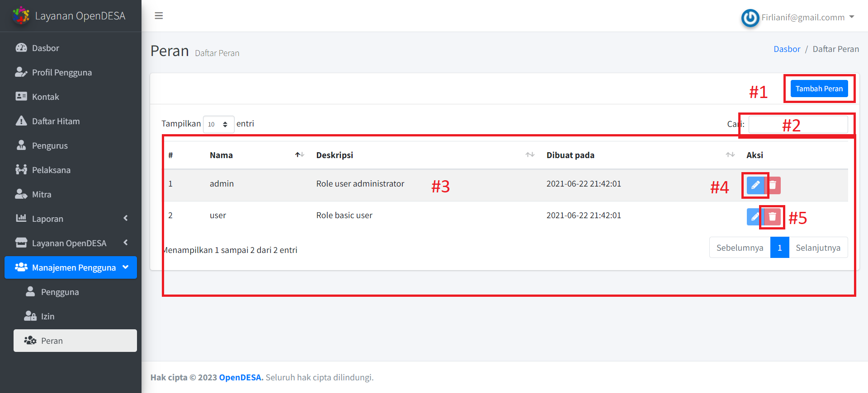Image resolution: width=868 pixels, height=393 pixels.
Task: Click the Layanan OpenDESA store icon in menu
Action: pyautogui.click(x=21, y=243)
